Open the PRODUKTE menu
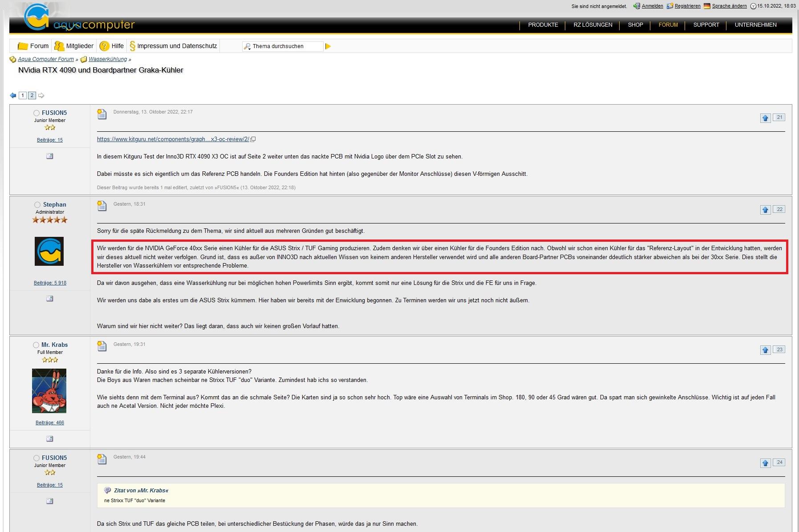This screenshot has width=799, height=532. (x=543, y=25)
